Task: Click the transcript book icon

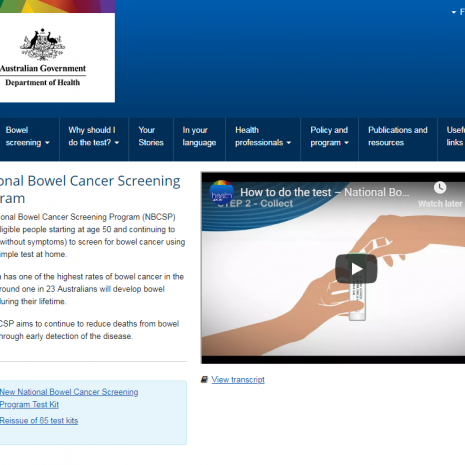Action: point(204,379)
